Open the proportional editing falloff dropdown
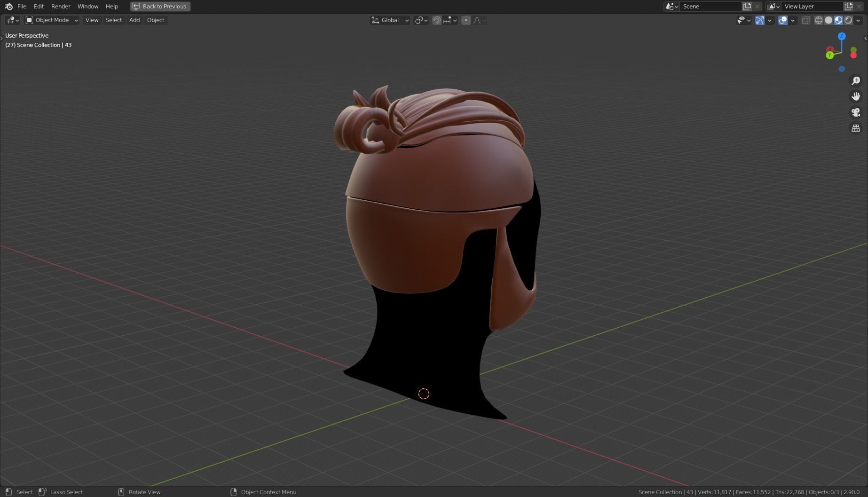Image resolution: width=868 pixels, height=497 pixels. point(479,20)
